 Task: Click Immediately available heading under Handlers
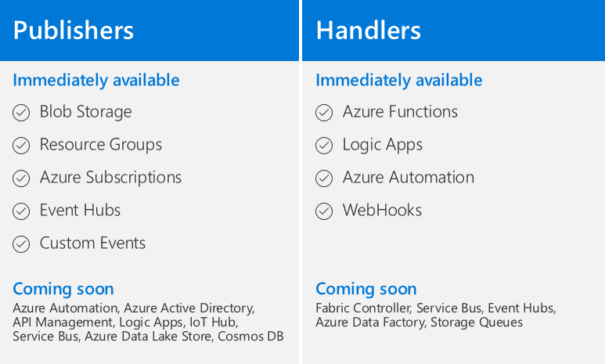pos(399,81)
